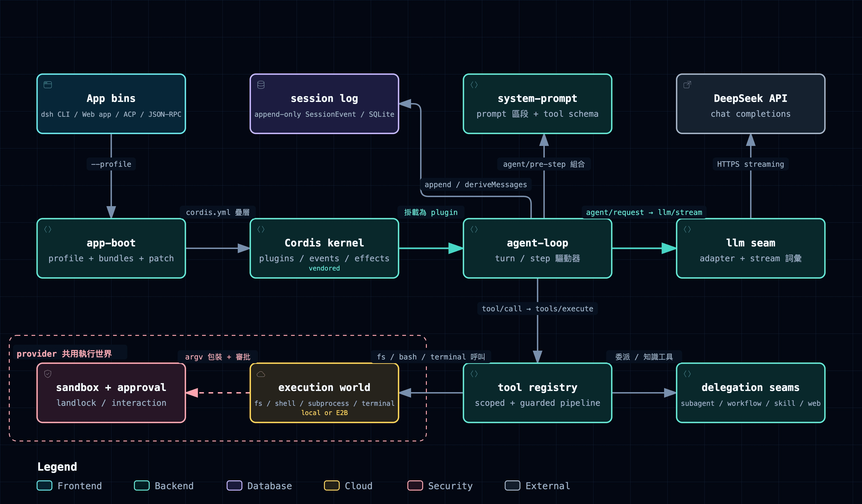Click the 'agent/request → llm/stream' edge label
862x504 pixels.
(x=644, y=212)
